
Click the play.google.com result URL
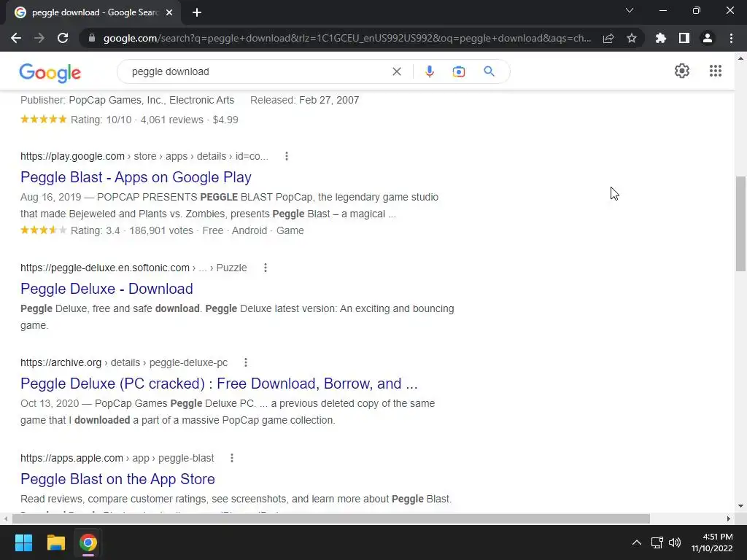coord(144,156)
